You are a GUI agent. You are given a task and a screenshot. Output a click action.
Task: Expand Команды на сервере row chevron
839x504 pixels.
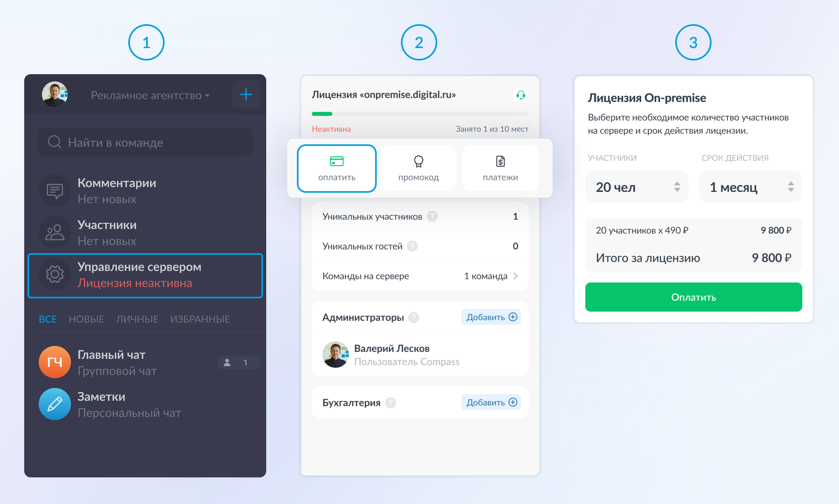(x=516, y=276)
